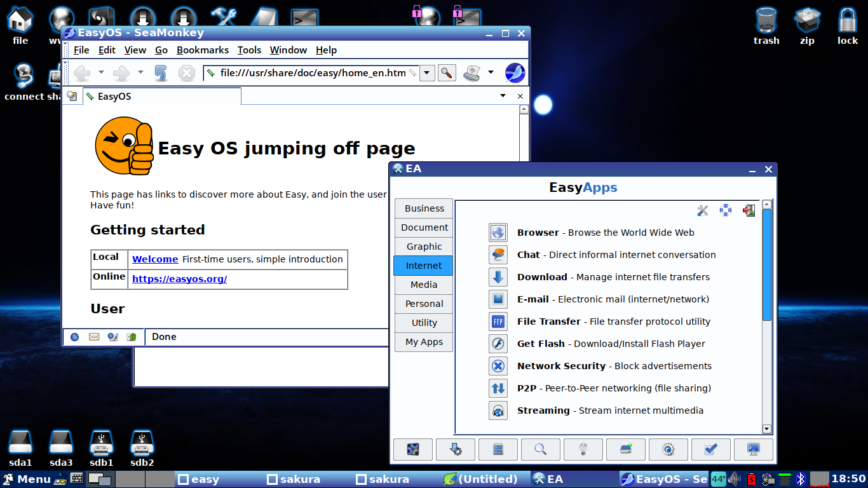Image resolution: width=868 pixels, height=488 pixels.
Task: Launch the Streaming multimedia icon
Action: point(498,410)
